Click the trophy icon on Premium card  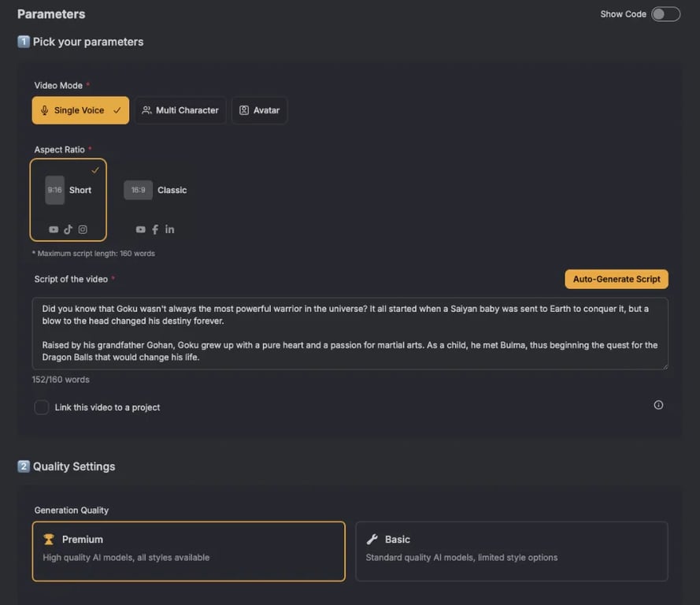click(x=49, y=540)
